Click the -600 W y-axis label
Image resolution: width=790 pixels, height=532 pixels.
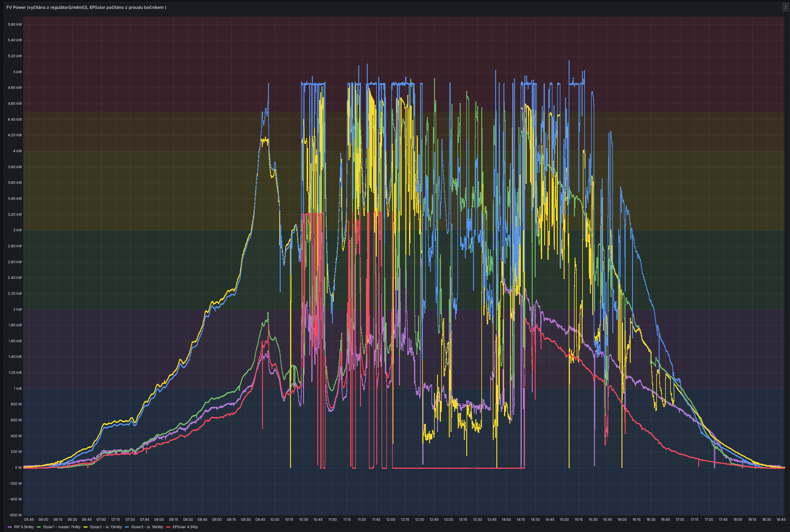click(15, 515)
